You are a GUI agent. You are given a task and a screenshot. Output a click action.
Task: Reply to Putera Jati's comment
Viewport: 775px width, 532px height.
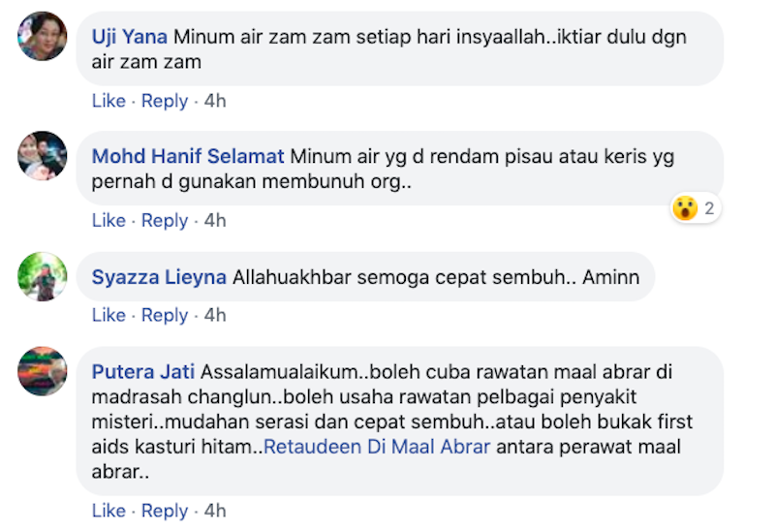(165, 511)
